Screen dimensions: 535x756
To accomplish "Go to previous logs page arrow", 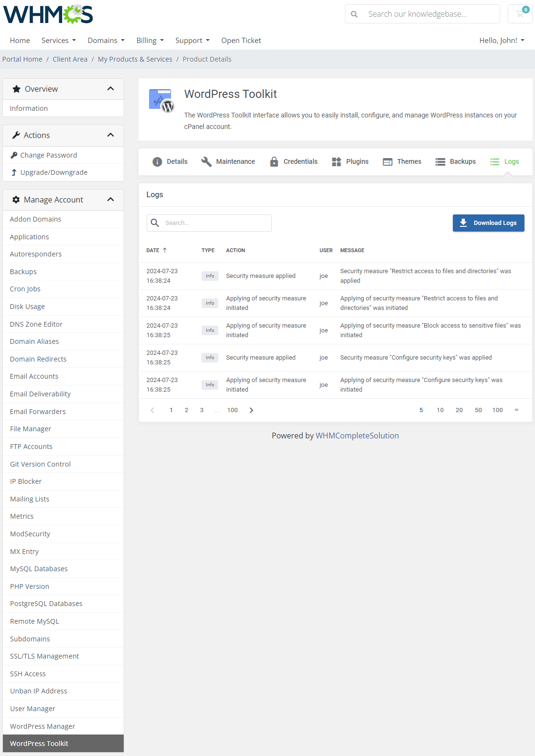I will [152, 410].
